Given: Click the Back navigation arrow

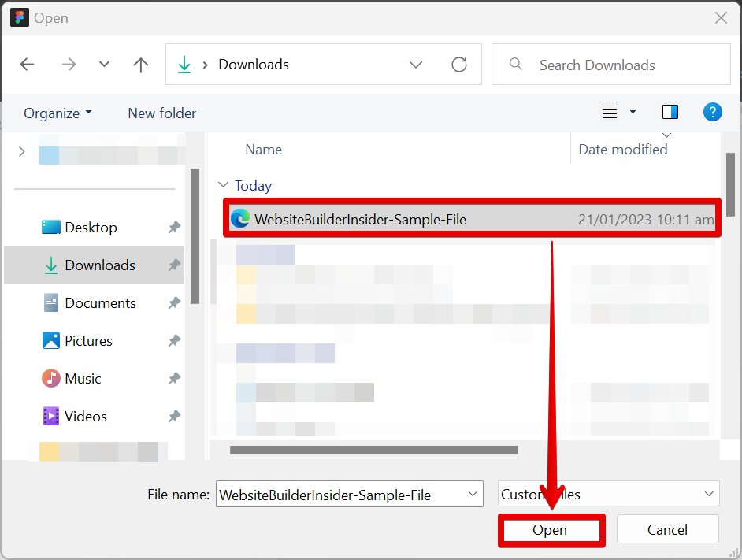Looking at the screenshot, I should [x=28, y=65].
